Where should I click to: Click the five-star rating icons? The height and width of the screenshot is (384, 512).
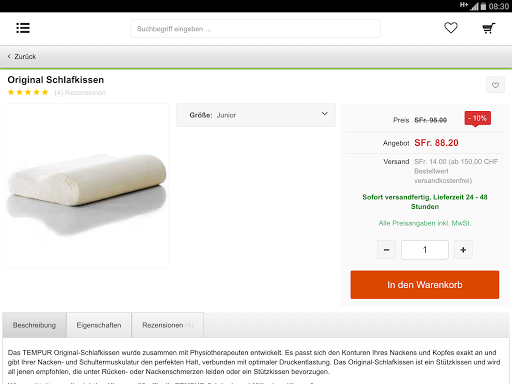(28, 92)
